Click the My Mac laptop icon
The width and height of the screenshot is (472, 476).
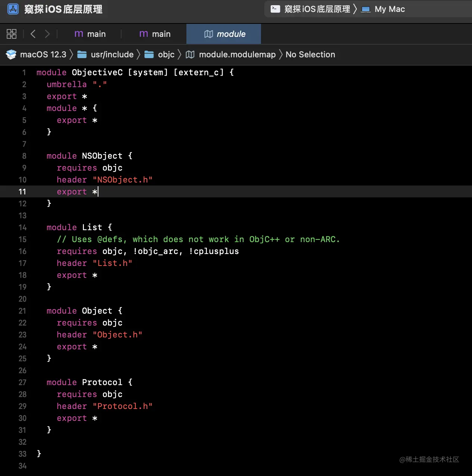click(x=366, y=9)
